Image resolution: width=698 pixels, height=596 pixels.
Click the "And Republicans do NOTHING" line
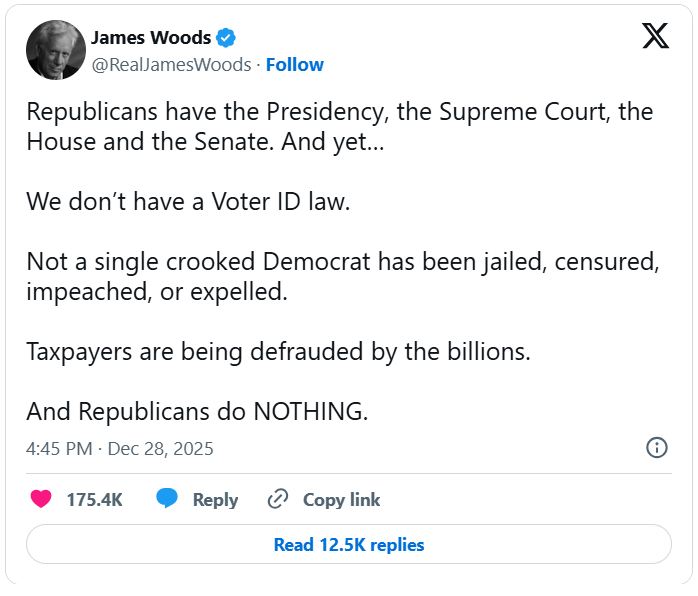[197, 411]
